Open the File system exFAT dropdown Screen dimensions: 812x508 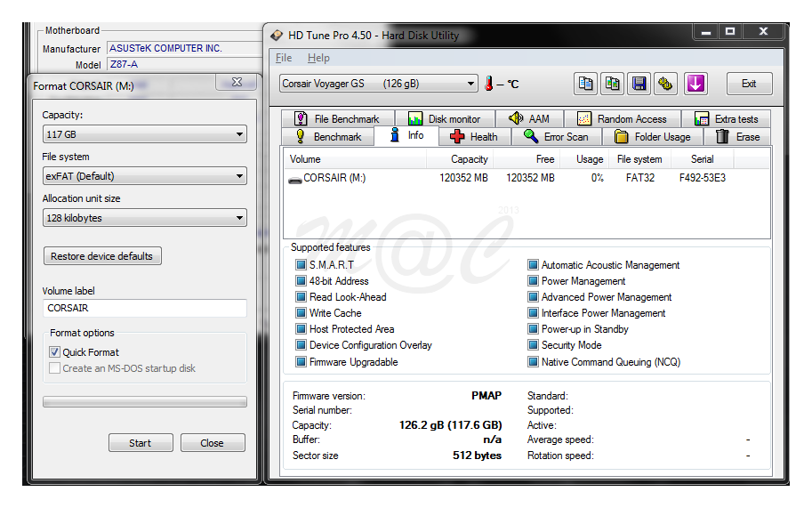[x=144, y=176]
